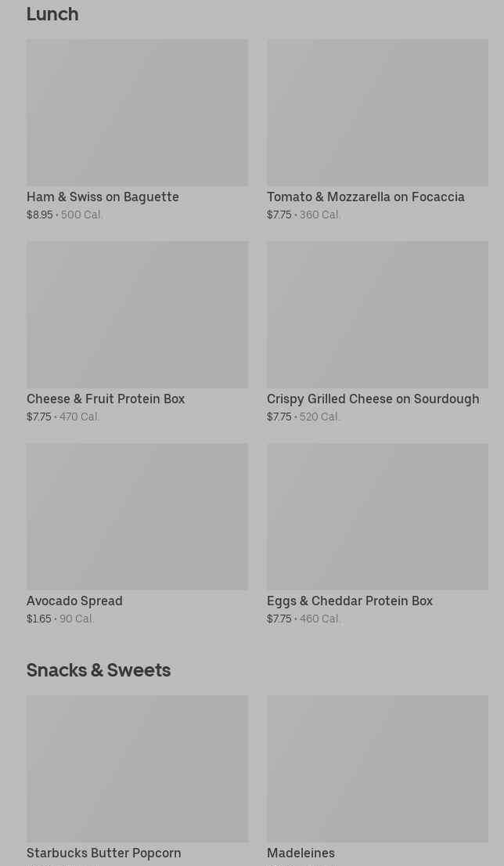
Task: Select the Cheese & Fruit Protein Box image
Action: pos(137,315)
